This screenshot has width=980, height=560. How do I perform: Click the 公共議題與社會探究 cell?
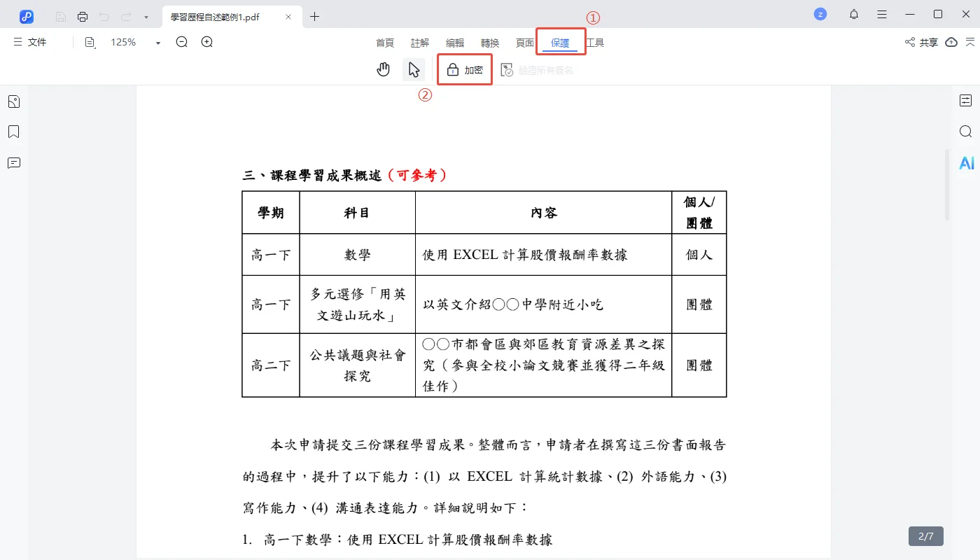point(358,365)
